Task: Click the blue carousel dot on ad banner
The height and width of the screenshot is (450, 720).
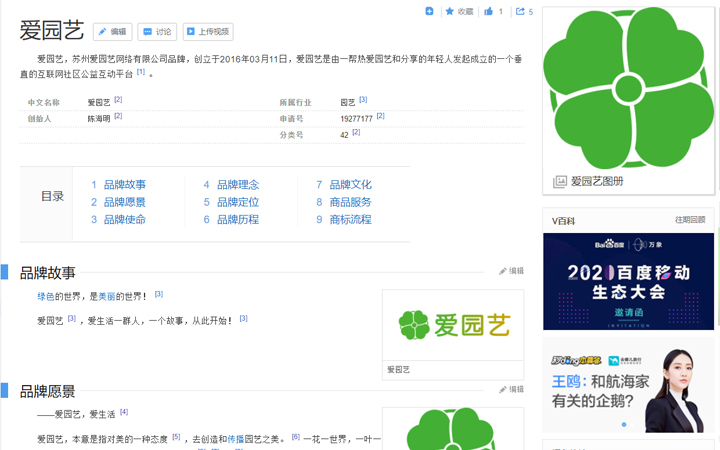Action: [x=624, y=424]
